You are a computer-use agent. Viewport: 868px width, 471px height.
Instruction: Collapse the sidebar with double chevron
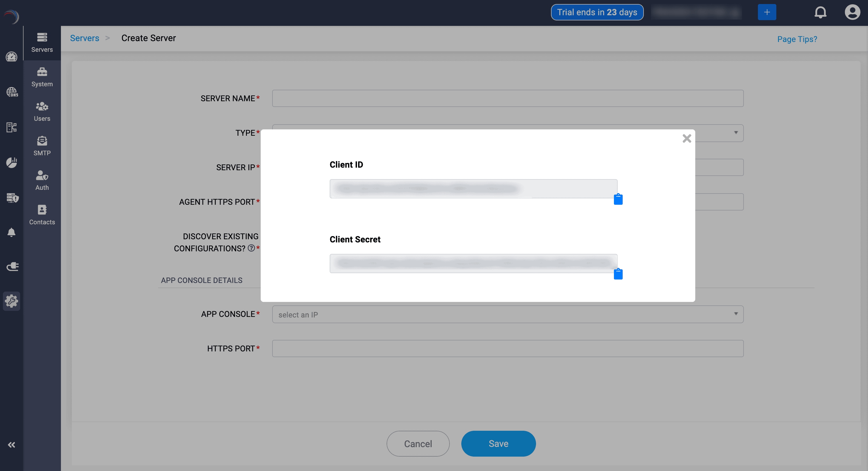(12, 445)
